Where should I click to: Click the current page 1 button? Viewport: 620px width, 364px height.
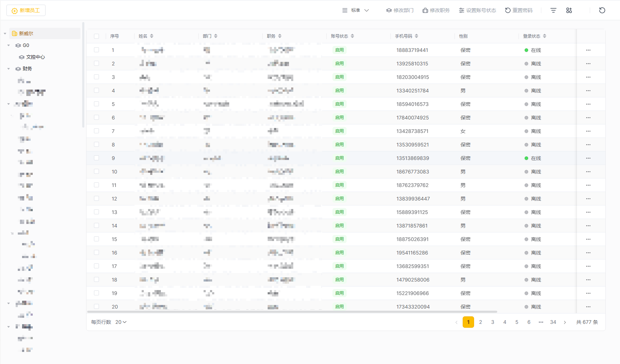click(468, 322)
